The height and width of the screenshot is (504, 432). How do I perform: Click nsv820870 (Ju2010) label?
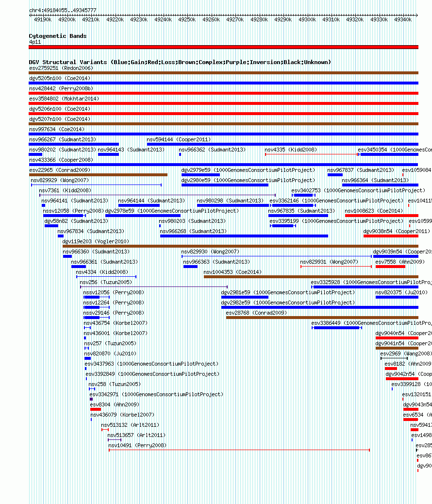[x=110, y=354]
